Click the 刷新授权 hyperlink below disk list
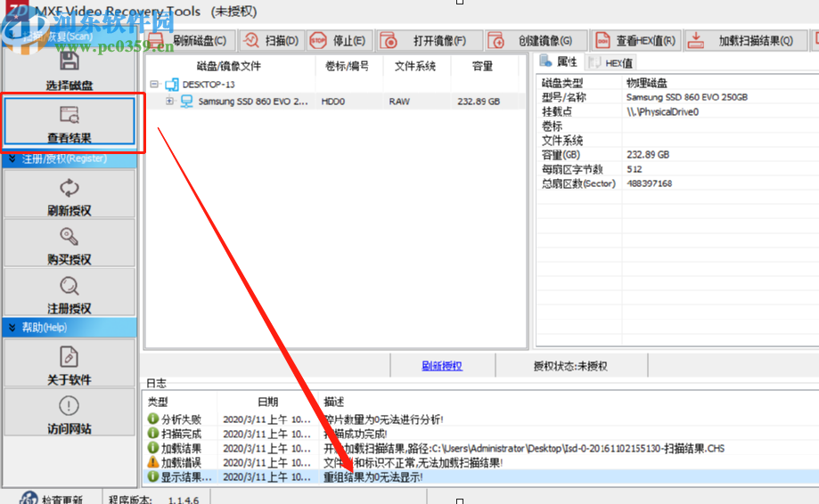Screen dimensions: 819x504 click(442, 366)
